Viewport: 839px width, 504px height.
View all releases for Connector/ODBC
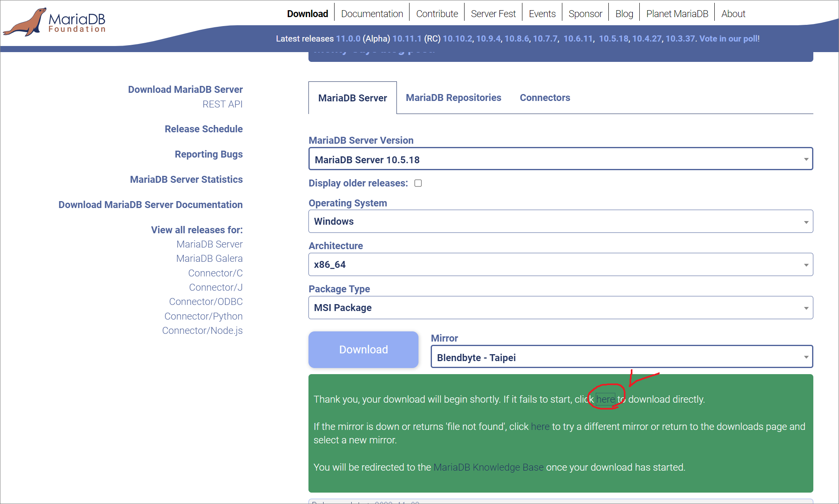206,302
